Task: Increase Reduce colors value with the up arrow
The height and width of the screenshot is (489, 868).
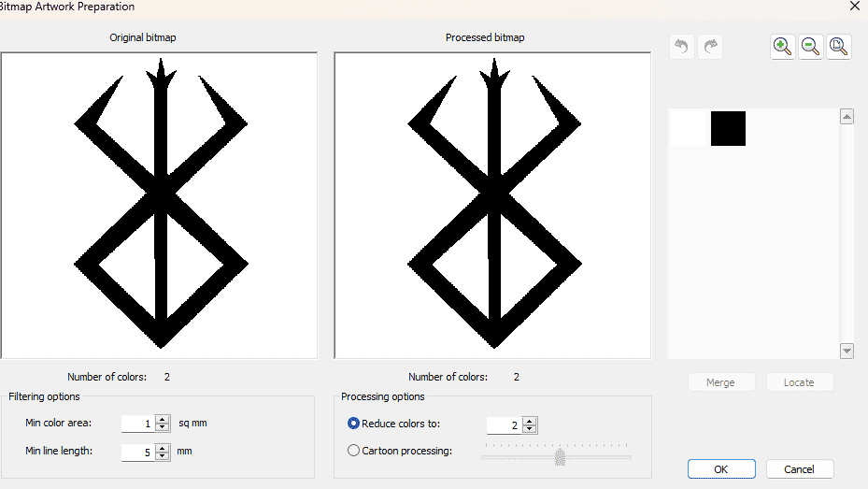Action: pos(530,422)
